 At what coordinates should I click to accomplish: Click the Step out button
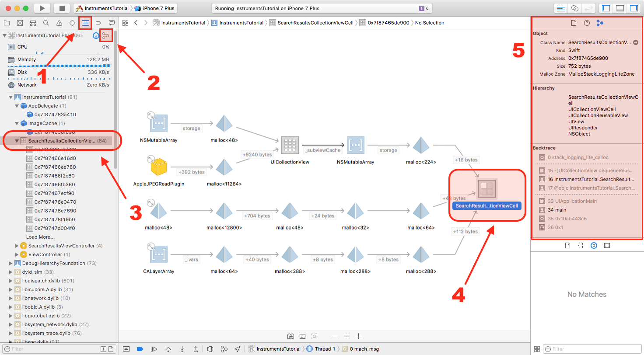[196, 349]
